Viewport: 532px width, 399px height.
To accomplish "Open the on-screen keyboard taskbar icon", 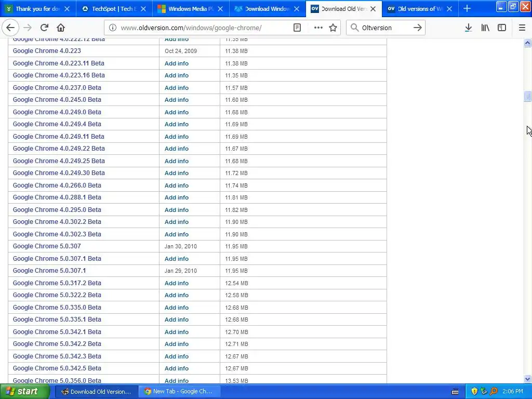I will click(455, 392).
